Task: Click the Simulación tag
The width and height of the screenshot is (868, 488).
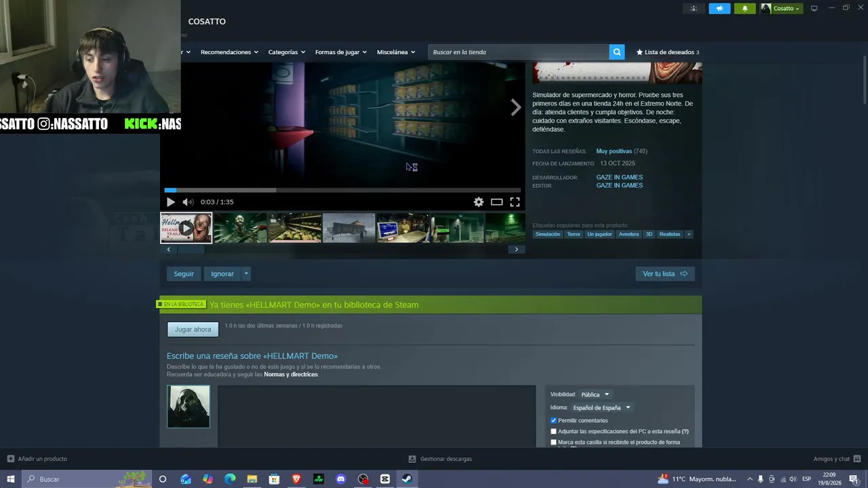Action: tap(548, 235)
